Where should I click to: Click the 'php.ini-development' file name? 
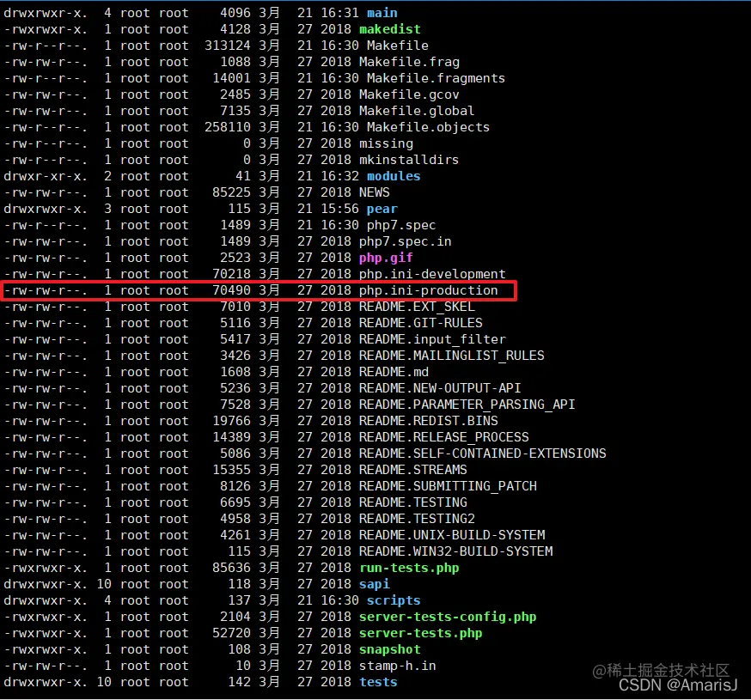[x=432, y=274]
